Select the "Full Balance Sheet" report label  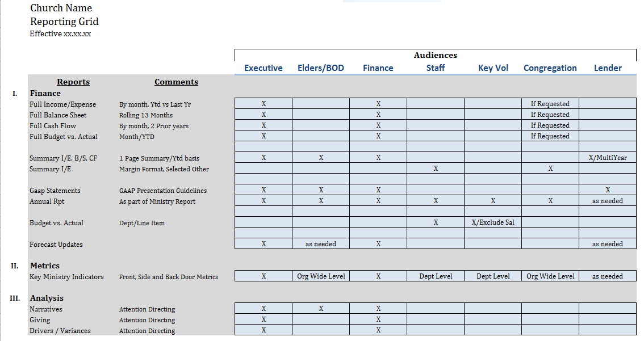coord(58,115)
